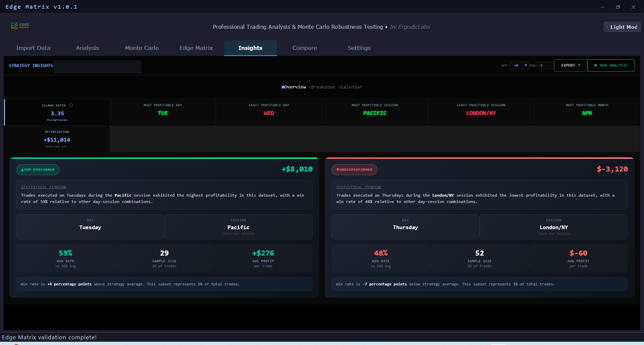Click the Calmar Ratio info icon
The height and width of the screenshot is (345, 644).
(x=71, y=105)
